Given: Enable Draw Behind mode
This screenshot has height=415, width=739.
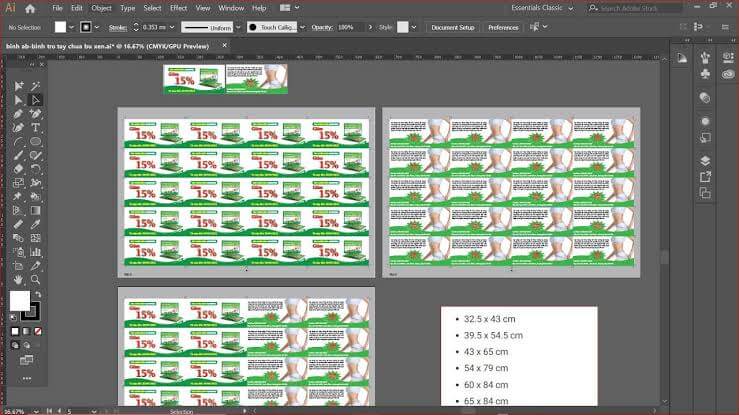Looking at the screenshot, I should 26,345.
